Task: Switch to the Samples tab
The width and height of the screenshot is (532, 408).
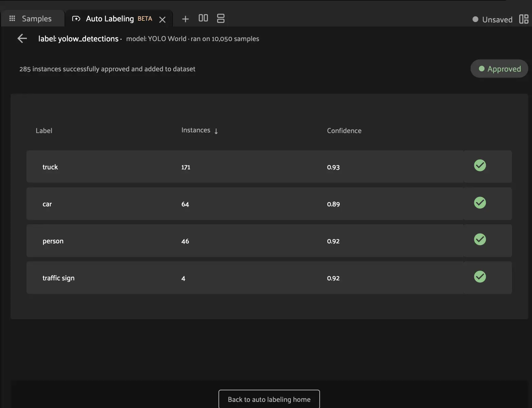Action: pos(36,19)
